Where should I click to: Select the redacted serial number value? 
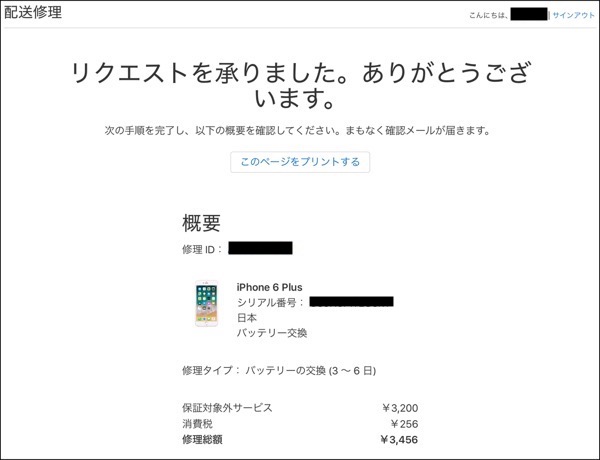click(x=351, y=301)
